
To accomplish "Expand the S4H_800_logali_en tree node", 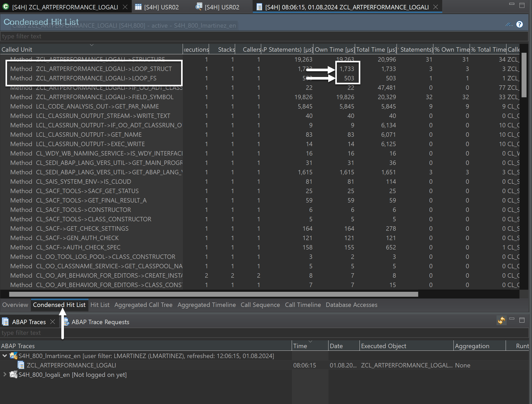I will (4, 375).
